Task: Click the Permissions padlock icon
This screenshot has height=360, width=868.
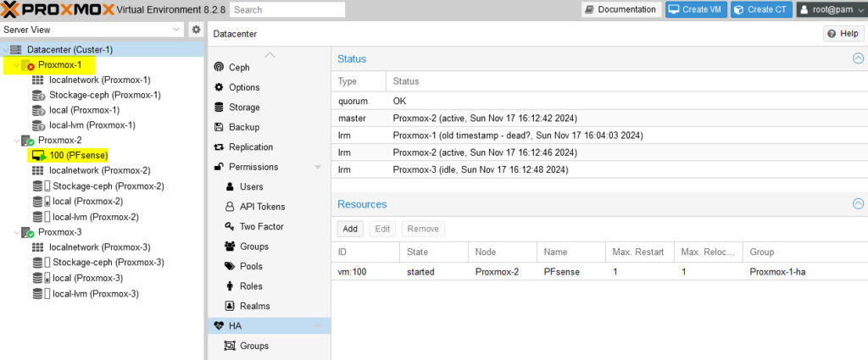Action: pyautogui.click(x=219, y=167)
